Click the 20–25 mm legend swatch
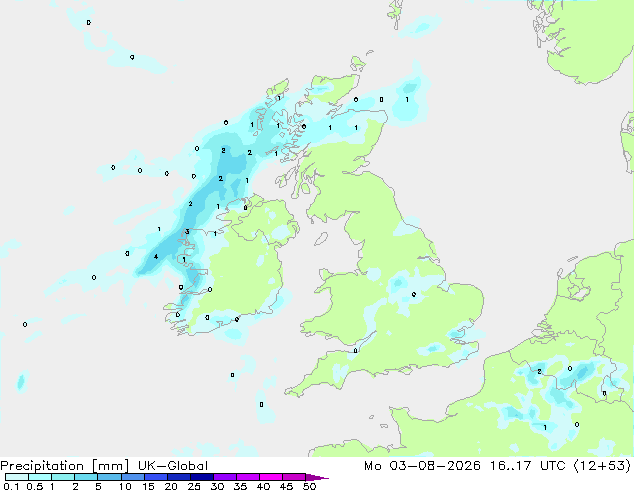Viewport: 634px width, 490px height. click(x=179, y=477)
